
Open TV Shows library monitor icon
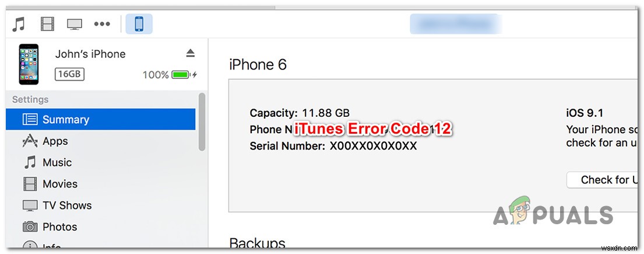[75, 24]
